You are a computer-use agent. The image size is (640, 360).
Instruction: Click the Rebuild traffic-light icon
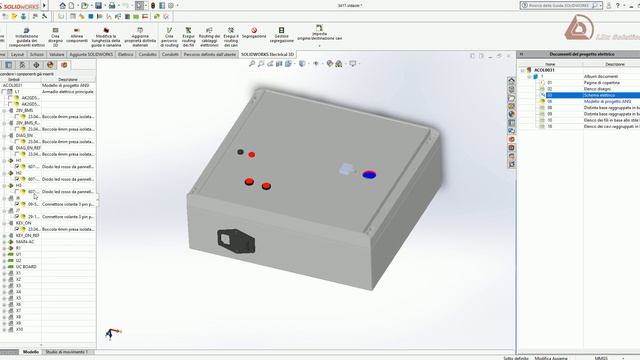tap(153, 6)
